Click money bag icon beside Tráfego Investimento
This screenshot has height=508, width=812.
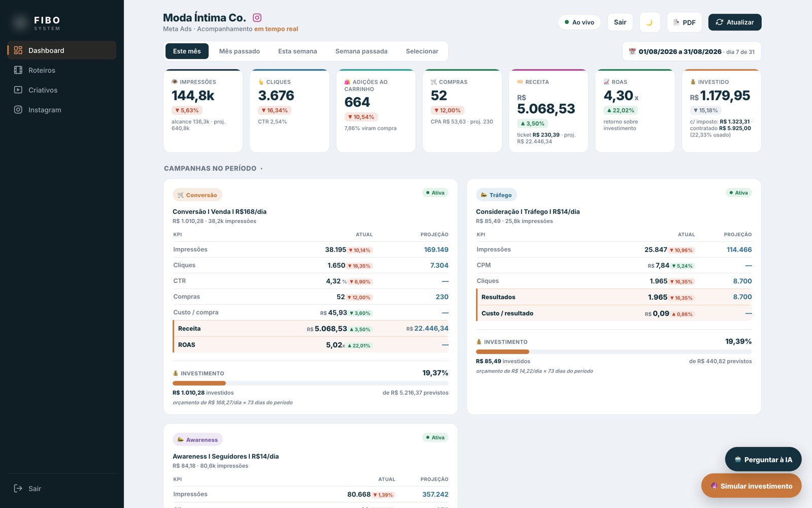(x=479, y=342)
